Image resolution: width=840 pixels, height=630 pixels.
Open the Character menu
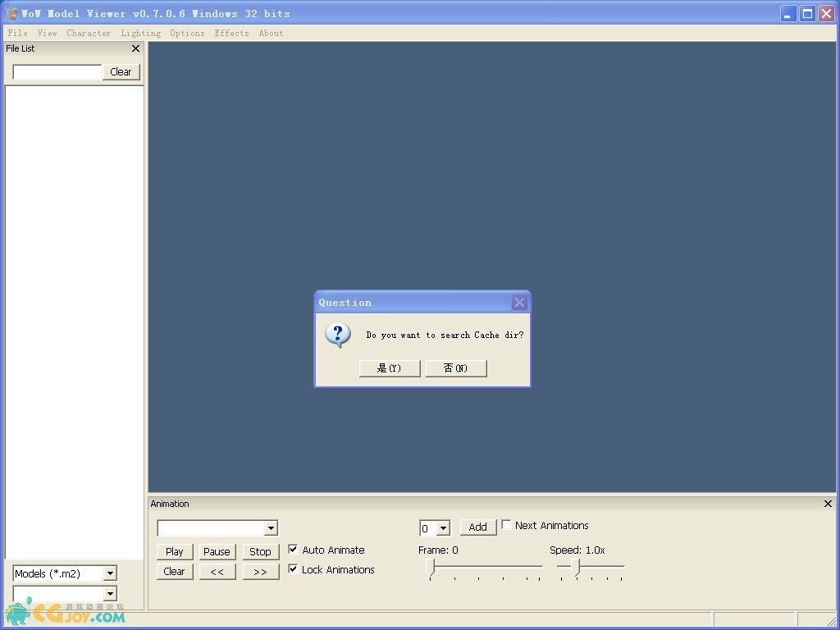[x=89, y=33]
